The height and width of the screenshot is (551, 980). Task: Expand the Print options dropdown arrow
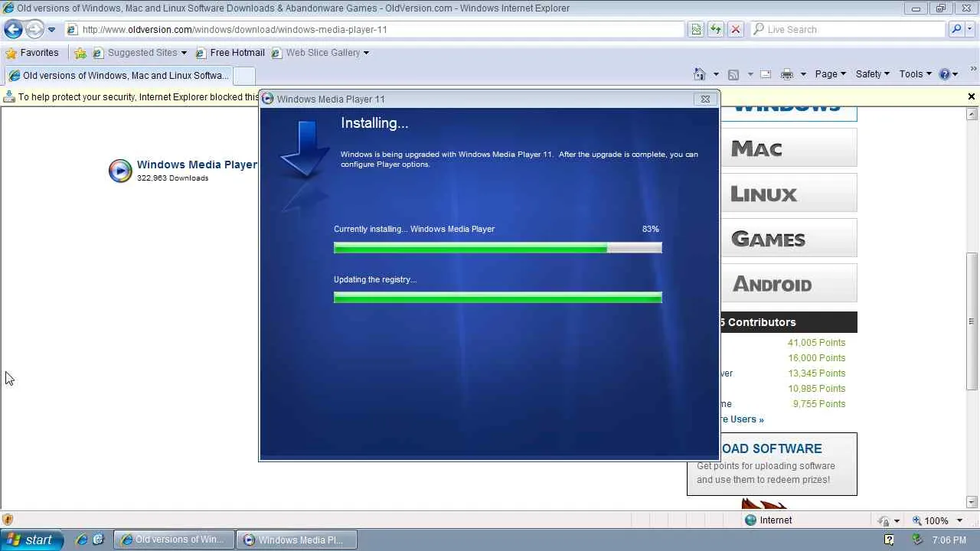[803, 74]
